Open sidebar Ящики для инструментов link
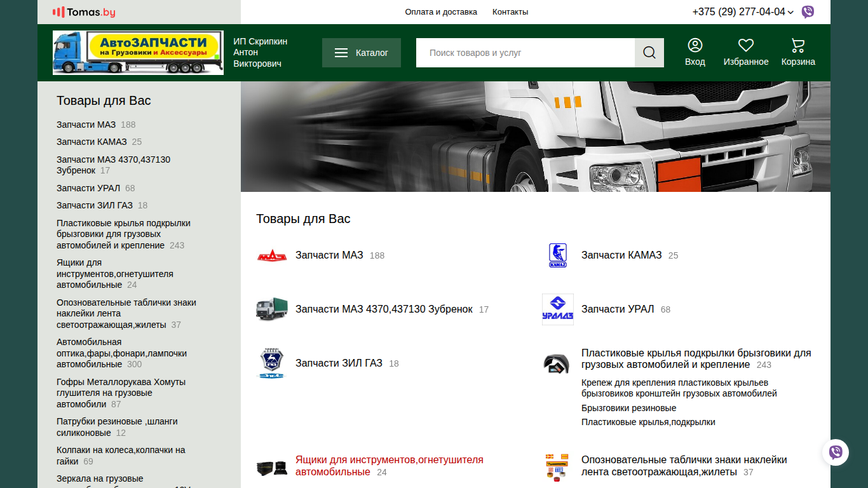The height and width of the screenshot is (488, 868). click(115, 274)
